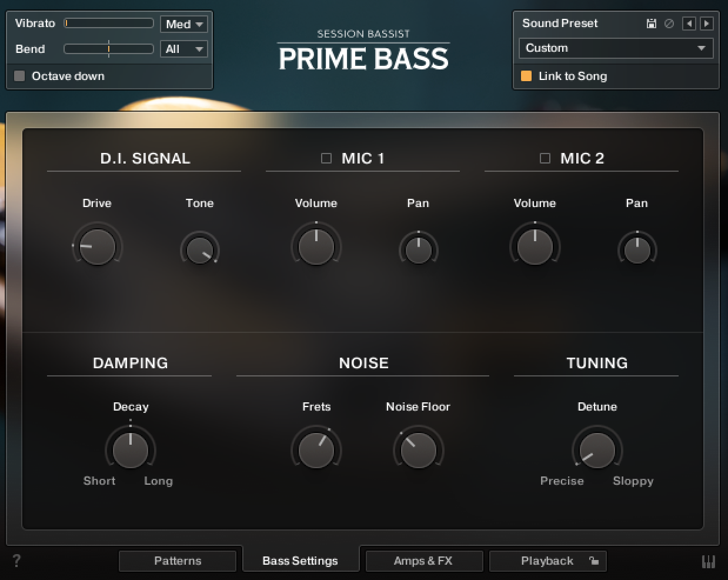The image size is (728, 580).
Task: Click the MIC 1 Pan knob
Action: tap(419, 249)
